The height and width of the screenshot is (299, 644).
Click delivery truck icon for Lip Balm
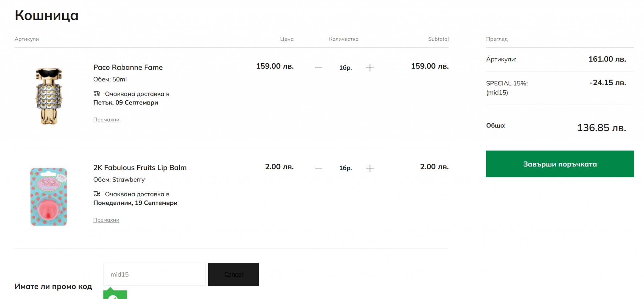point(97,194)
